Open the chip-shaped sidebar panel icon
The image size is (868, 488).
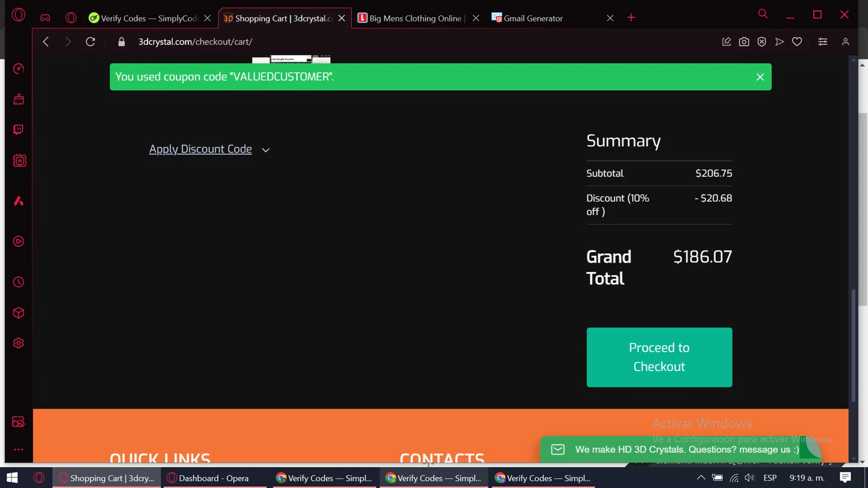point(19,161)
